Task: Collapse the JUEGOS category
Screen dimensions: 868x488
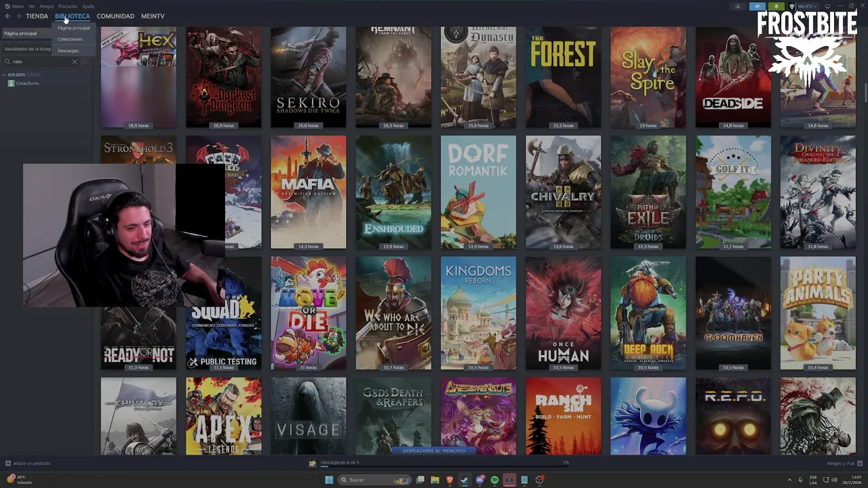Action: pyautogui.click(x=5, y=75)
